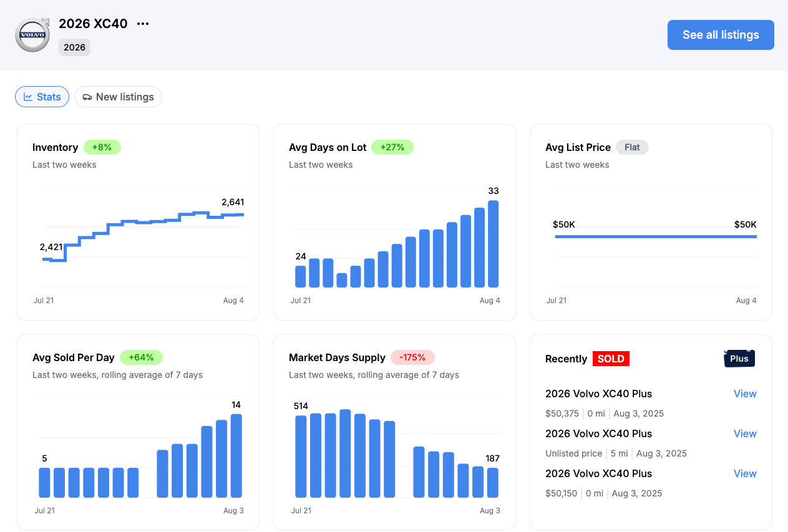The width and height of the screenshot is (788, 532).
Task: Open the three-dot menu beside 2026 XC40
Action: pos(143,24)
